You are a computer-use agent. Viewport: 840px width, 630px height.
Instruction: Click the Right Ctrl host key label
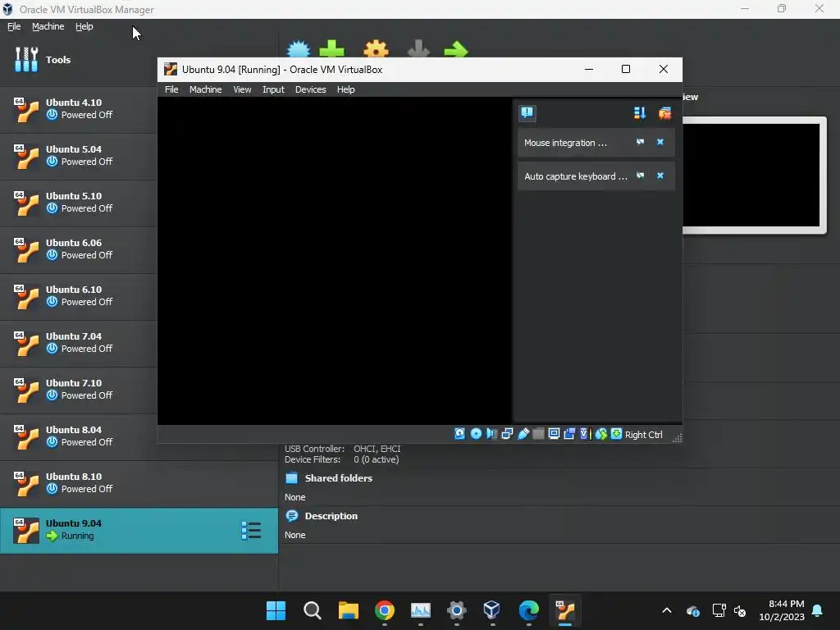(x=643, y=435)
